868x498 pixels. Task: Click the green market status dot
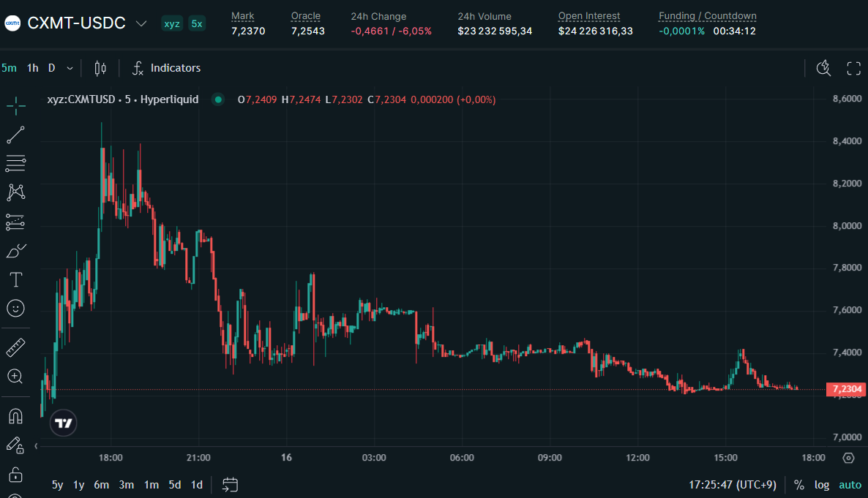(218, 99)
